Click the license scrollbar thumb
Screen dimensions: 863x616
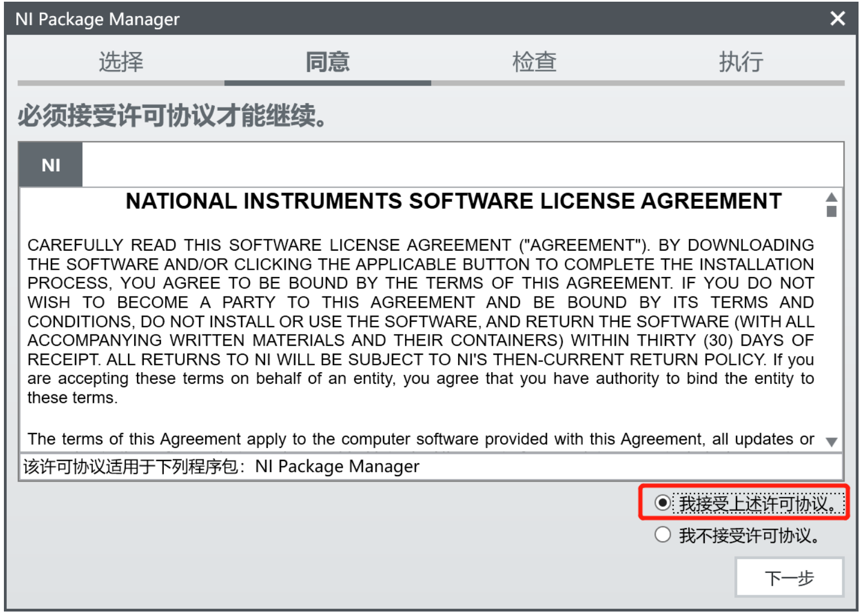click(832, 211)
